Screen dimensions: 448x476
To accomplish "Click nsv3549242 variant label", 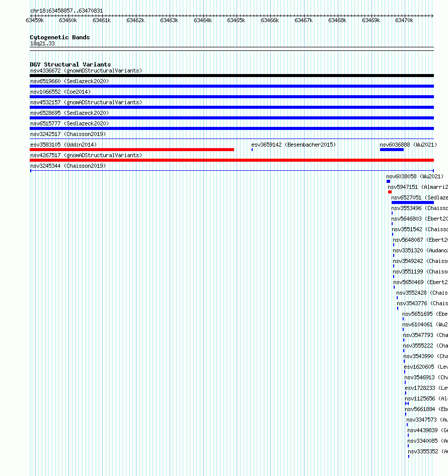I will click(420, 261).
